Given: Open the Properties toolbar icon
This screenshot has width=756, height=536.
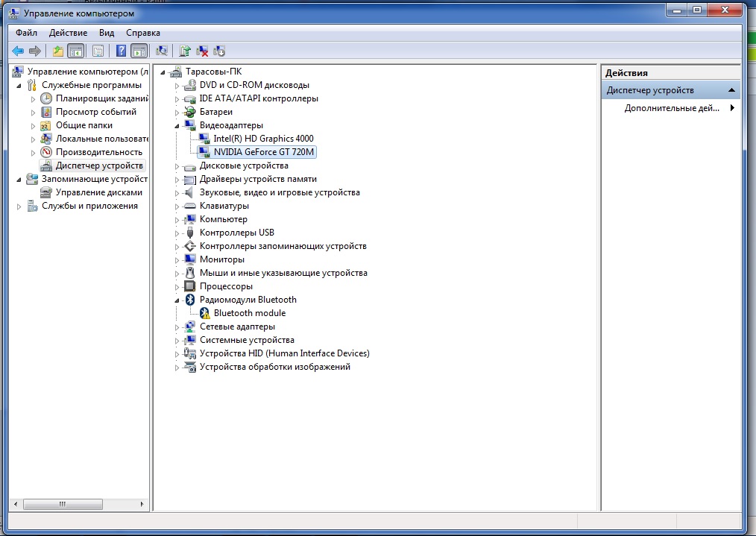Looking at the screenshot, I should click(98, 51).
